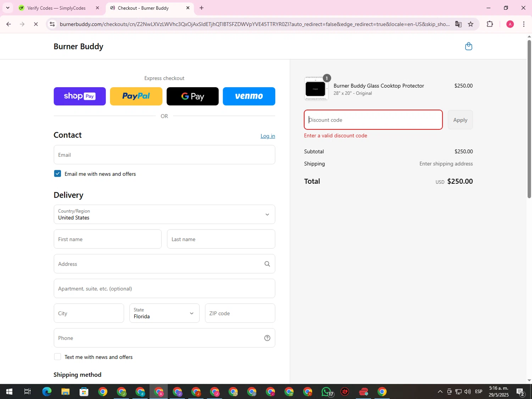Choose PayPal express checkout
532x399 pixels.
click(136, 96)
